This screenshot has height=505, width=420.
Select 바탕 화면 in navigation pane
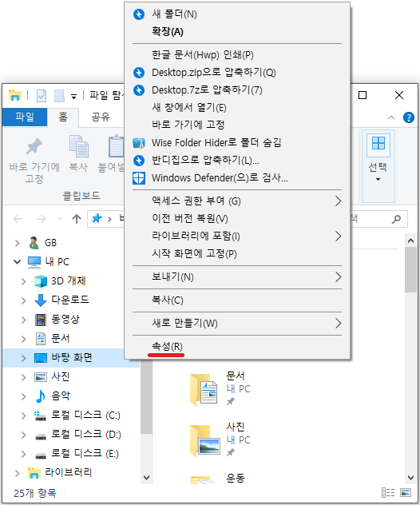tap(71, 357)
